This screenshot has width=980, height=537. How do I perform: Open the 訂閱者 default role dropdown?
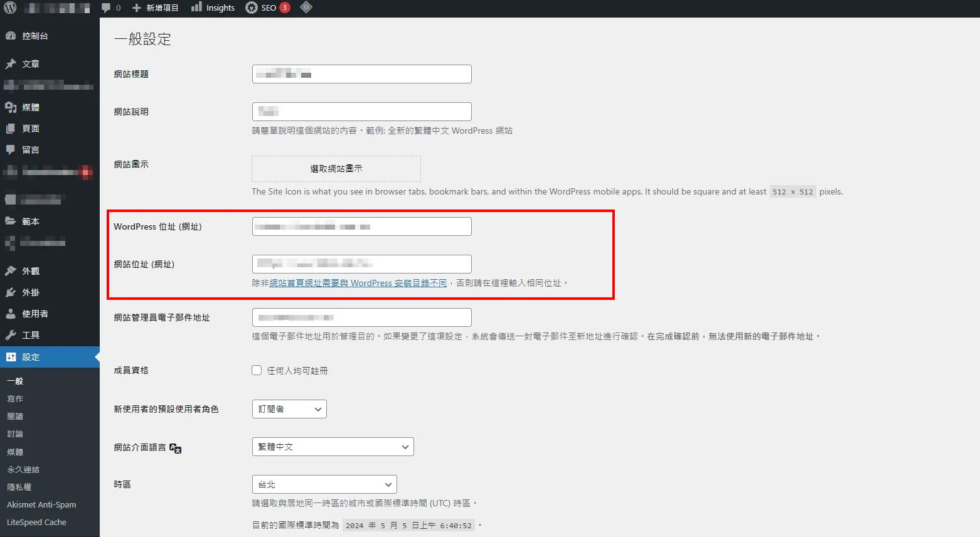pyautogui.click(x=289, y=409)
